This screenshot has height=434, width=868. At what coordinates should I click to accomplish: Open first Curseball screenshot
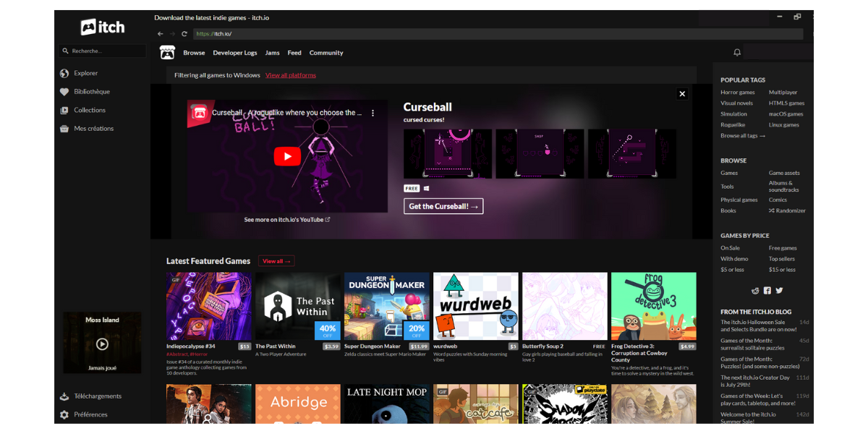click(448, 153)
